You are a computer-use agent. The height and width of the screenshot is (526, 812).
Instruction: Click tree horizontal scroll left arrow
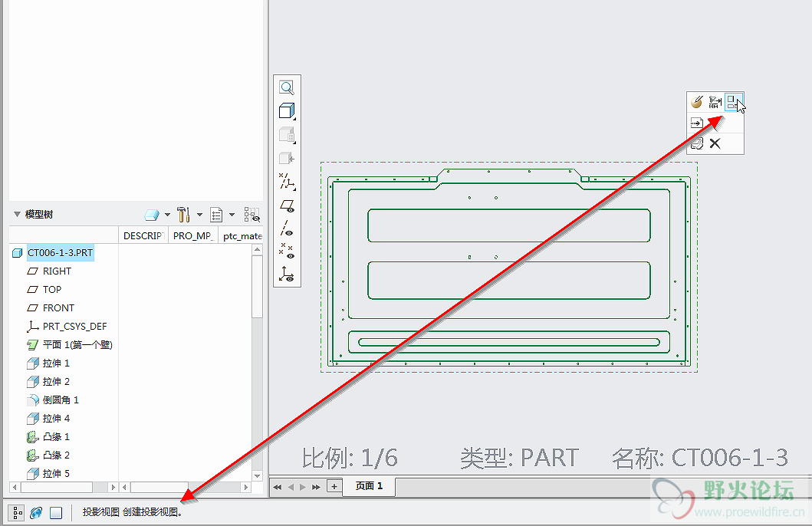tap(15, 487)
